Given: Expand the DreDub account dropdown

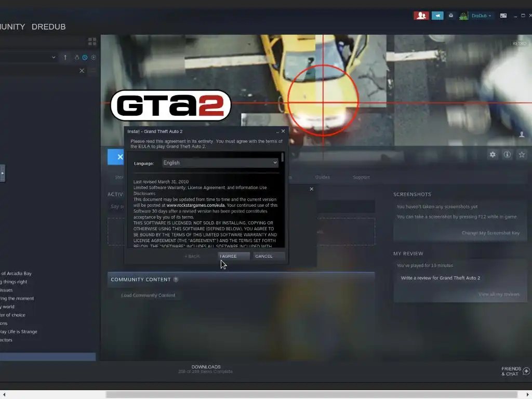Looking at the screenshot, I should point(481,16).
